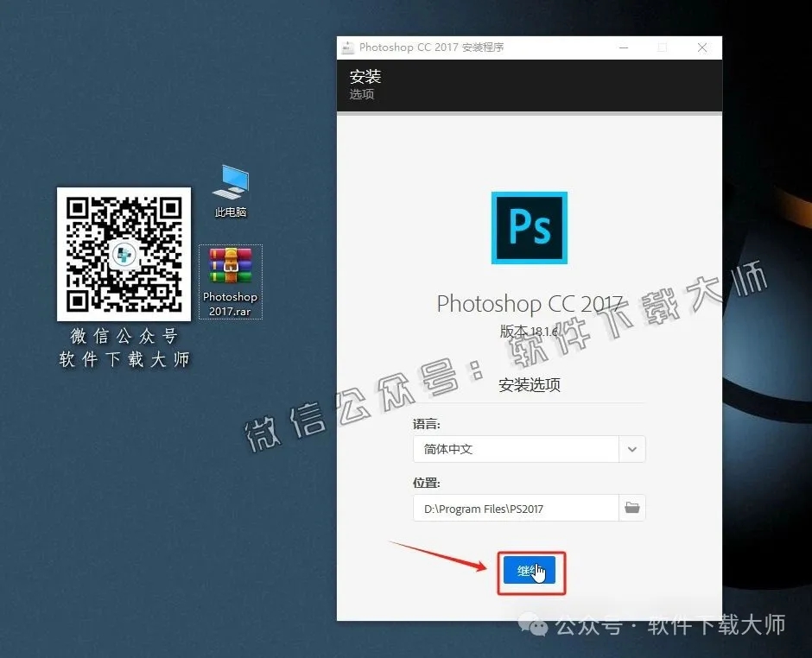Click the QR code image on desktop
Image resolution: width=812 pixels, height=658 pixels.
pyautogui.click(x=124, y=254)
